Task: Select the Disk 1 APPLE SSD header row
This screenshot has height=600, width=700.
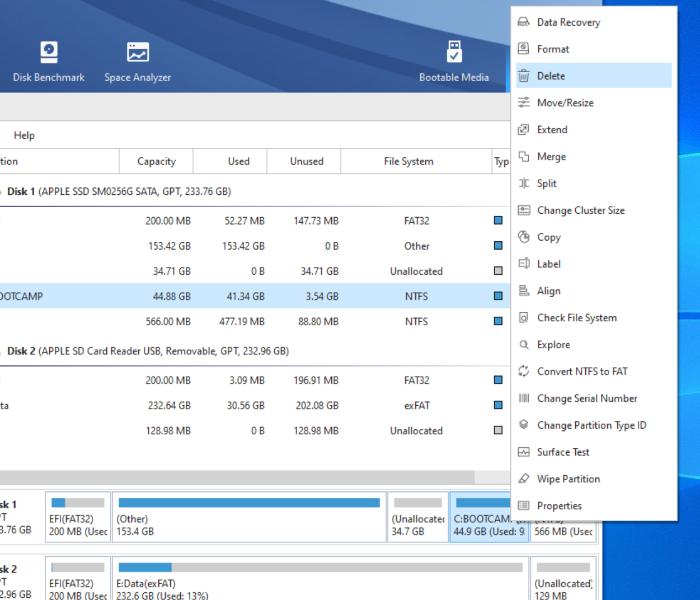Action: pos(255,191)
